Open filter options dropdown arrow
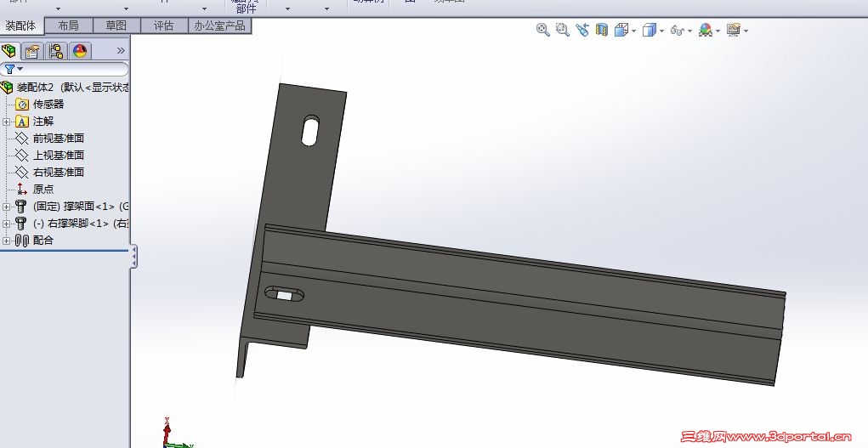 point(20,69)
